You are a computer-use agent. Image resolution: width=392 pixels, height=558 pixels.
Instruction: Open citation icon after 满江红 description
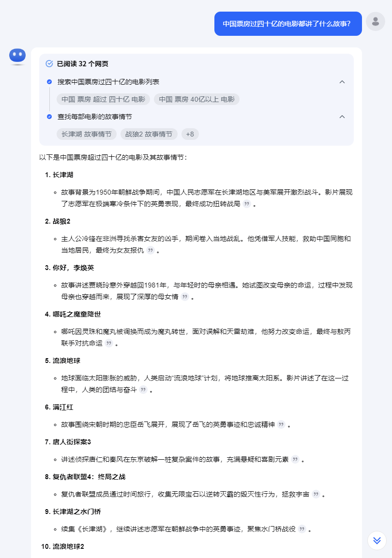click(x=281, y=424)
